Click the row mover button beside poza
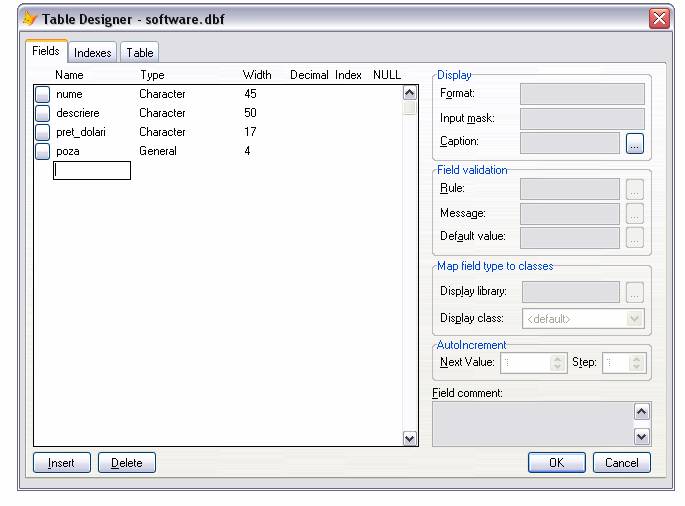The image size is (685, 506). 42,151
